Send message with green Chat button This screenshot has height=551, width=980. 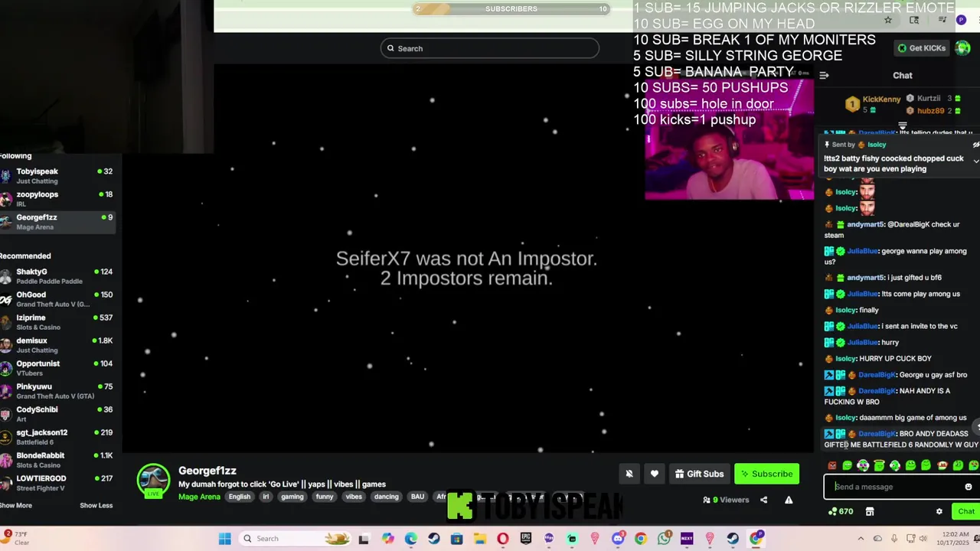pyautogui.click(x=965, y=511)
